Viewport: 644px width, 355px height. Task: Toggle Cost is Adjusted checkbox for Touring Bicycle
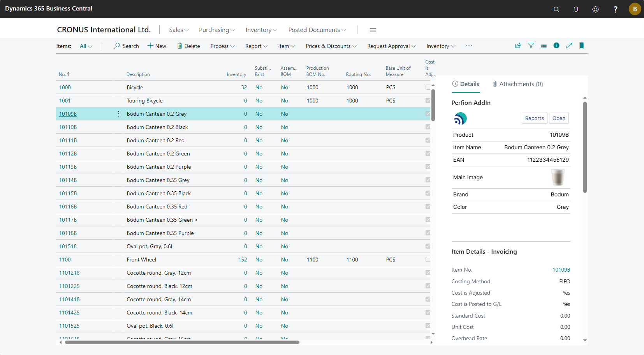coord(428,101)
